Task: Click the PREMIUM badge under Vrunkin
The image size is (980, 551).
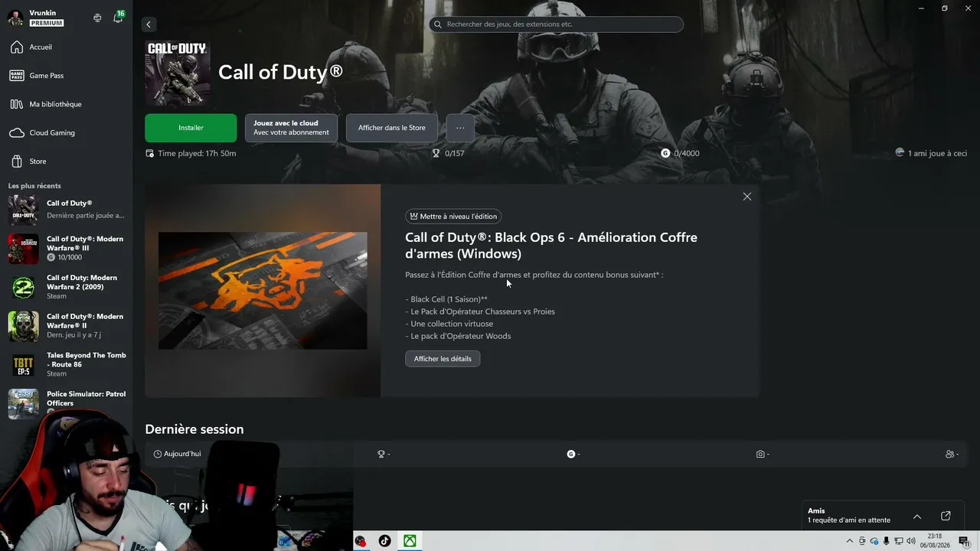Action: coord(47,23)
